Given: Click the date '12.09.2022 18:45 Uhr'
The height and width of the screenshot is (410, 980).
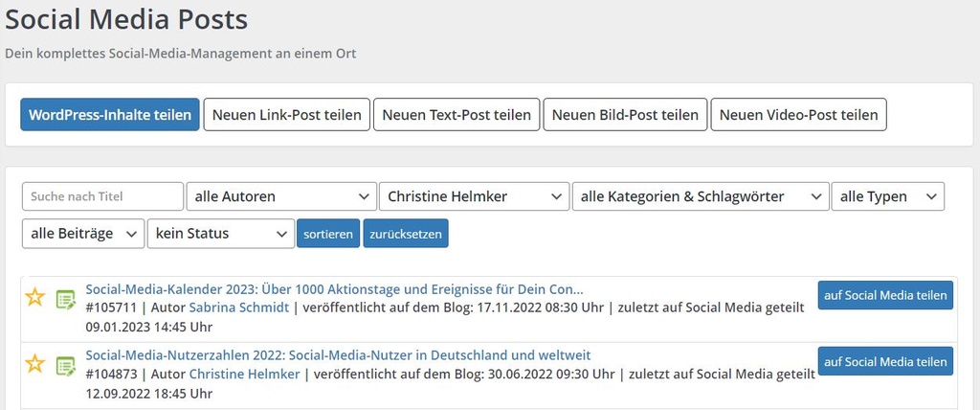Looking at the screenshot, I should (148, 394).
